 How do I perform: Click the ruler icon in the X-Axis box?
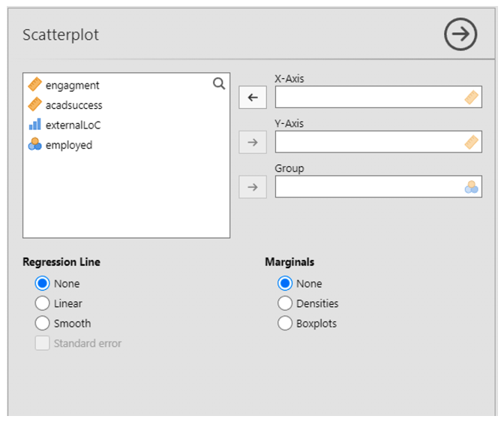(471, 97)
